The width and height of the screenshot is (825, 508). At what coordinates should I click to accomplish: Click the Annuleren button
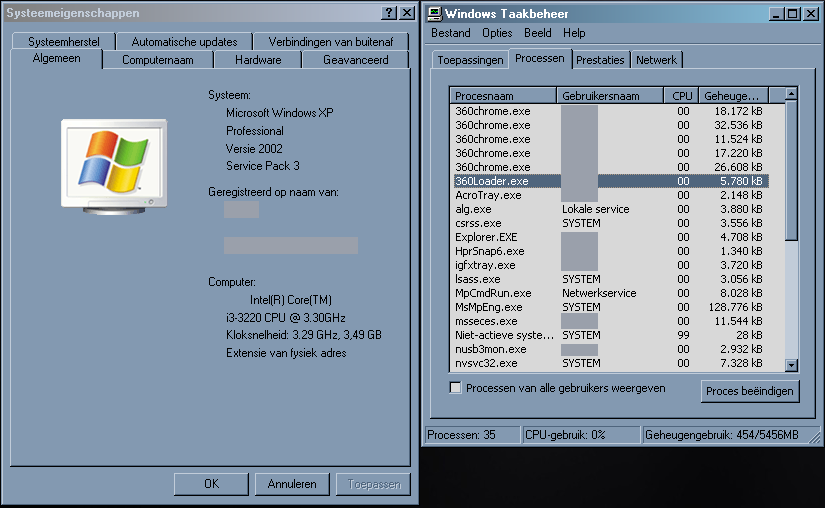[292, 484]
